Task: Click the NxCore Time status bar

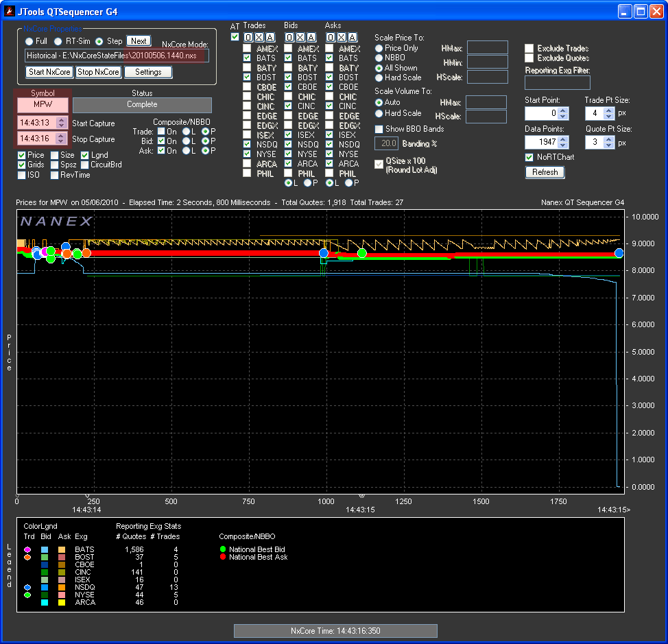Action: (335, 631)
